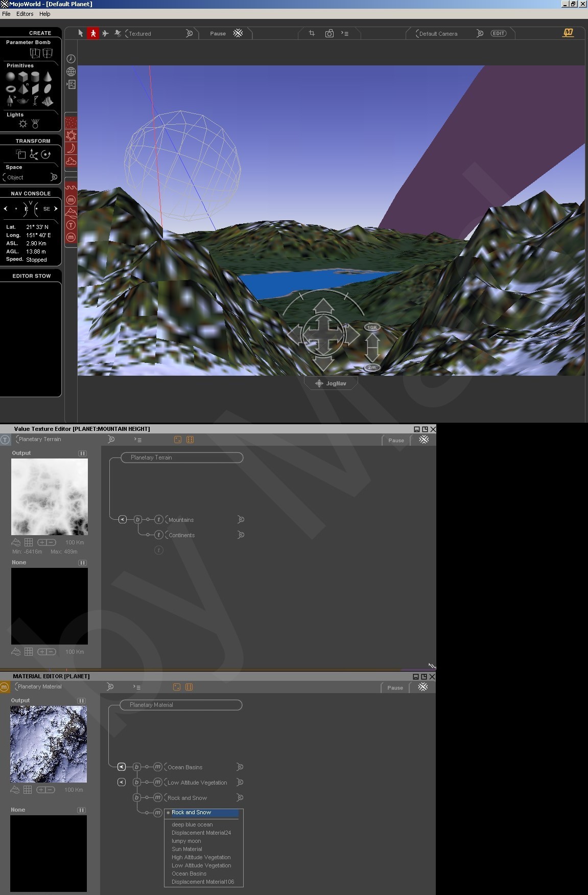588x895 pixels.
Task: Open the red wave ocean editor icon
Action: [71, 188]
